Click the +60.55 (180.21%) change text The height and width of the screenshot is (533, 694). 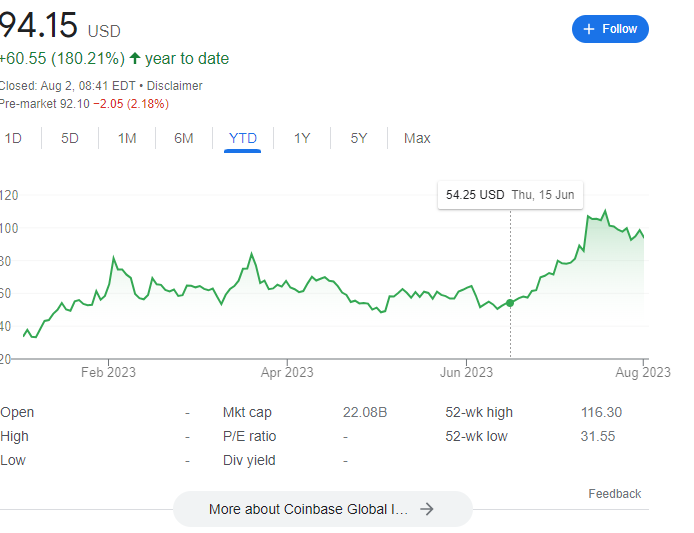62,58
